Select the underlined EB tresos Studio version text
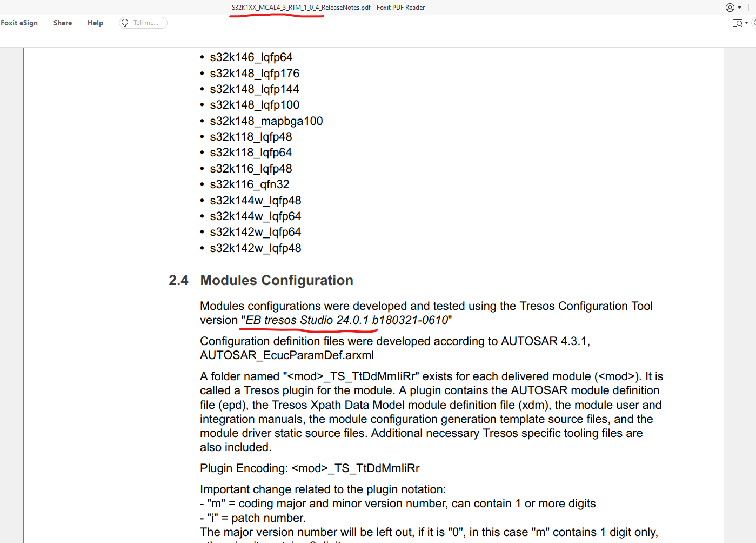The width and height of the screenshot is (756, 543). 346,320
